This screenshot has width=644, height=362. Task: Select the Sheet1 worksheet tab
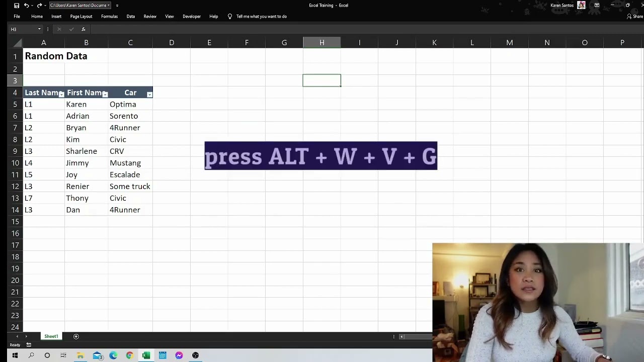tap(51, 336)
